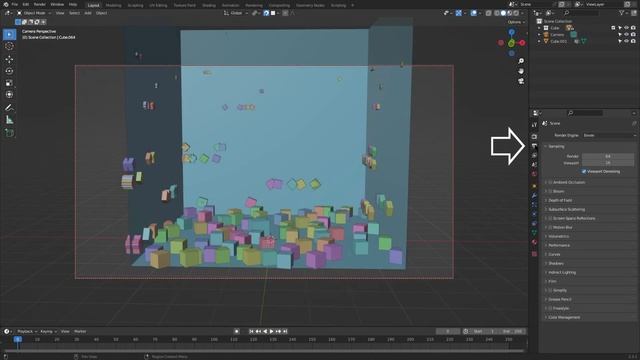Select the Move tool
This screenshot has height=360, width=640.
coord(9,59)
